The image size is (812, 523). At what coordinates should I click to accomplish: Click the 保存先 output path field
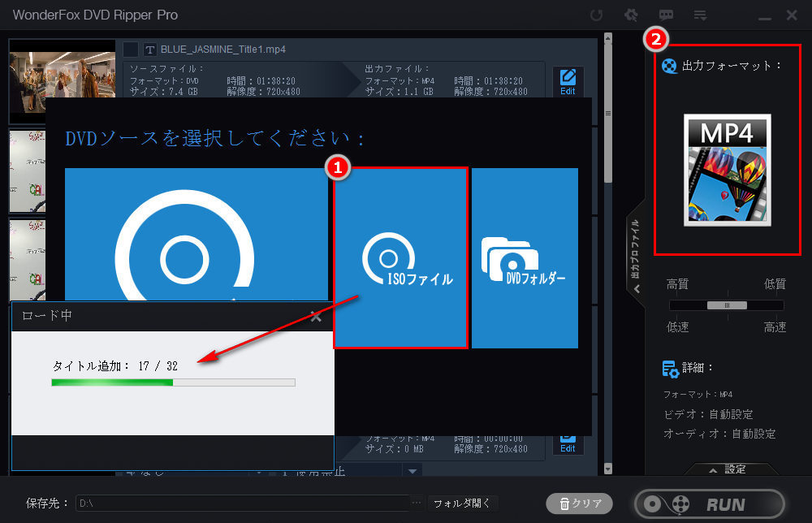244,504
